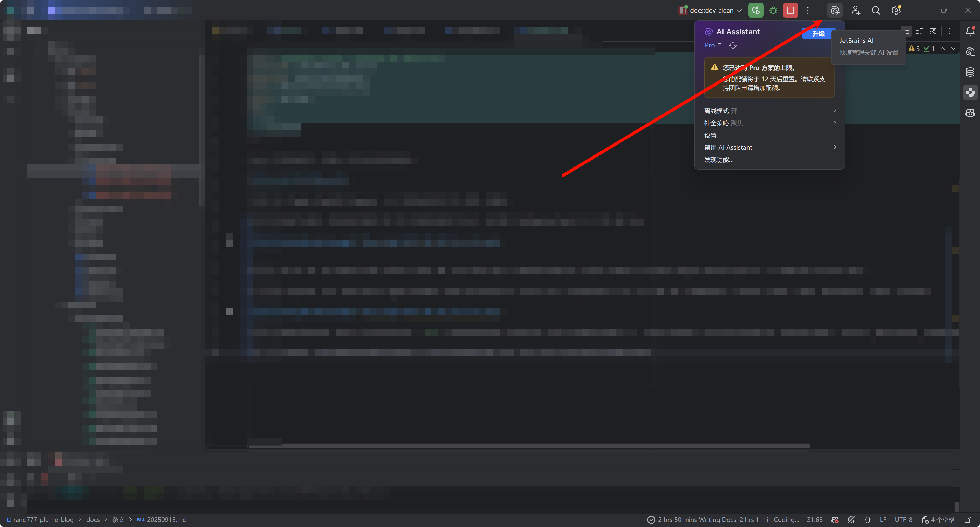Image resolution: width=980 pixels, height=527 pixels.
Task: Open the Code With Me add-user icon
Action: click(x=856, y=10)
